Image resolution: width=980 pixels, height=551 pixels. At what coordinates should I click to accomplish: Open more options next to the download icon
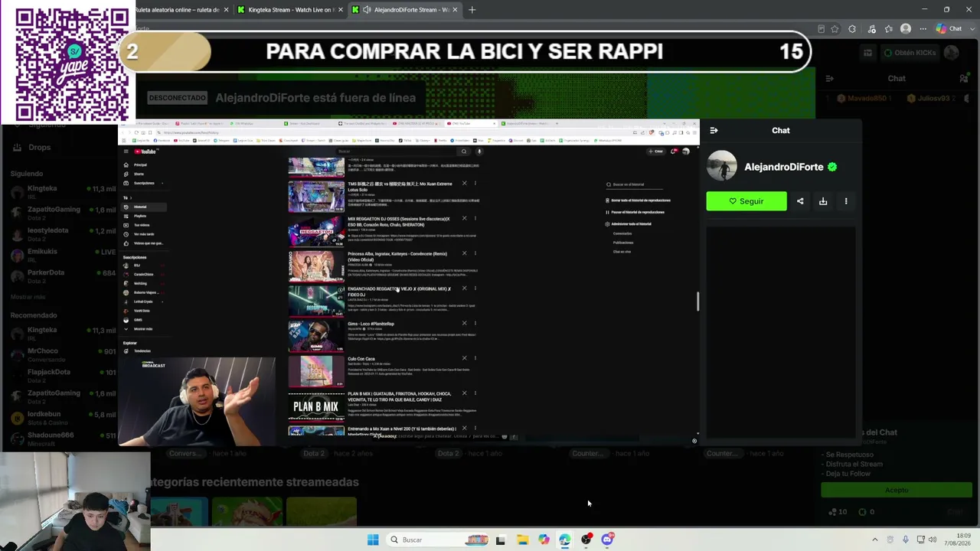(x=846, y=201)
